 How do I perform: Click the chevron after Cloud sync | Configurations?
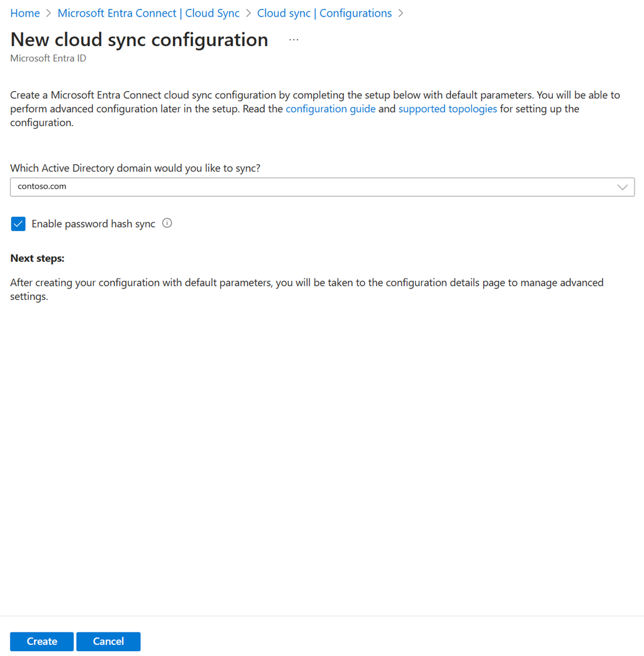(400, 13)
